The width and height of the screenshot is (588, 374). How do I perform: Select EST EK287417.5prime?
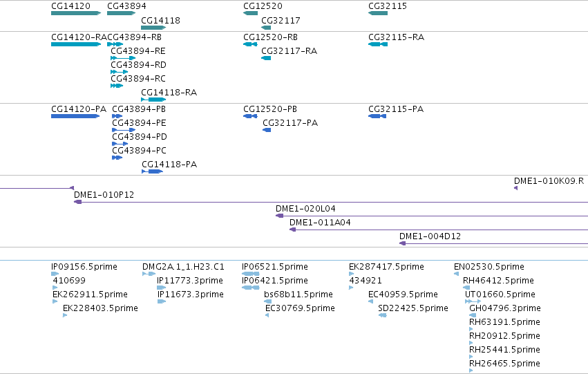click(351, 274)
